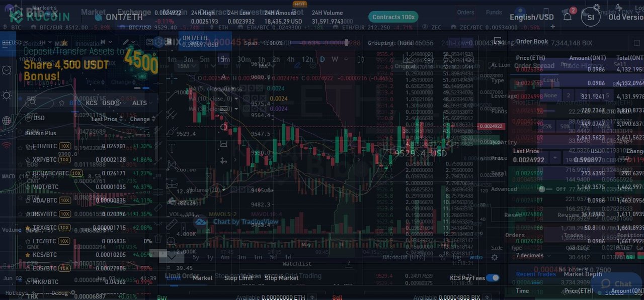Click the Contracts 100x button

[393, 17]
